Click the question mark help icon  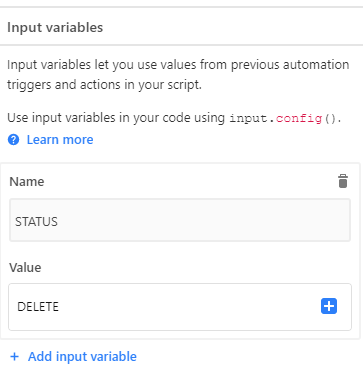pyautogui.click(x=13, y=140)
